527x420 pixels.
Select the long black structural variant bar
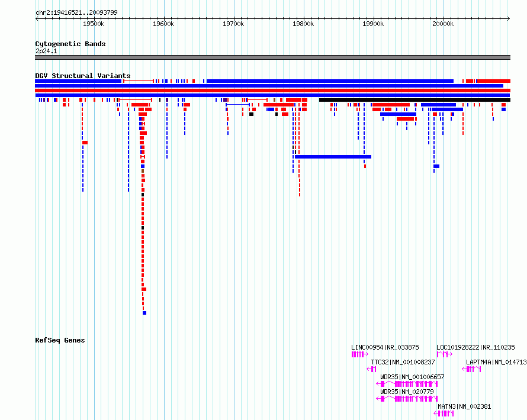414,100
